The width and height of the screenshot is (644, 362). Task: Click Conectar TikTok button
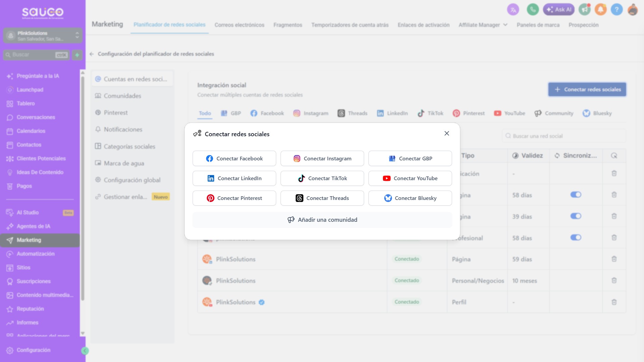click(322, 178)
